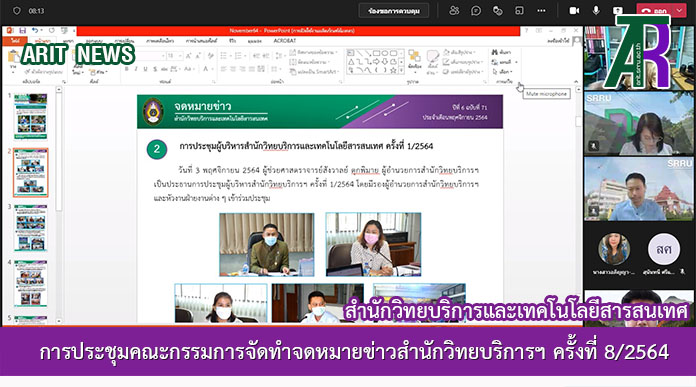Select slide 1 thumbnail
Image resolution: width=696 pixels, height=387 pixels.
[31, 116]
